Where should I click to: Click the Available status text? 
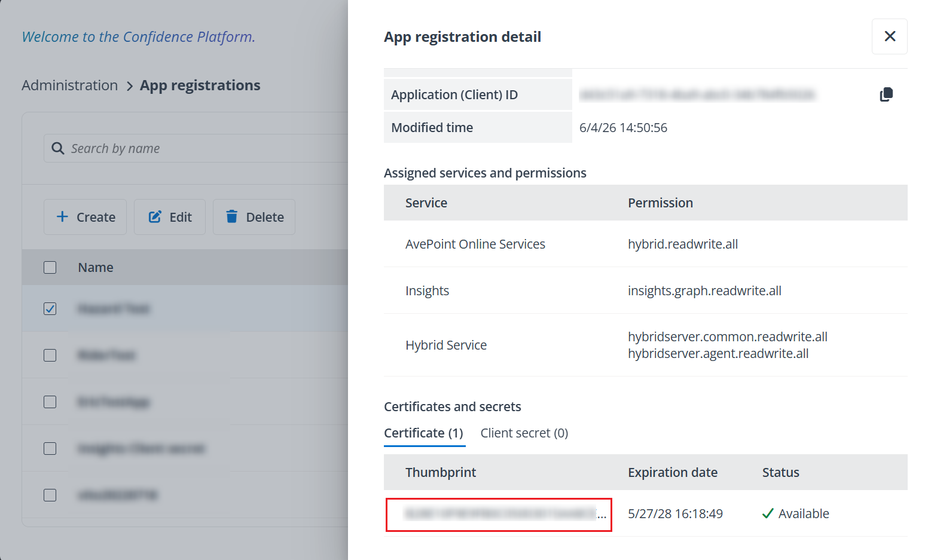coord(804,513)
